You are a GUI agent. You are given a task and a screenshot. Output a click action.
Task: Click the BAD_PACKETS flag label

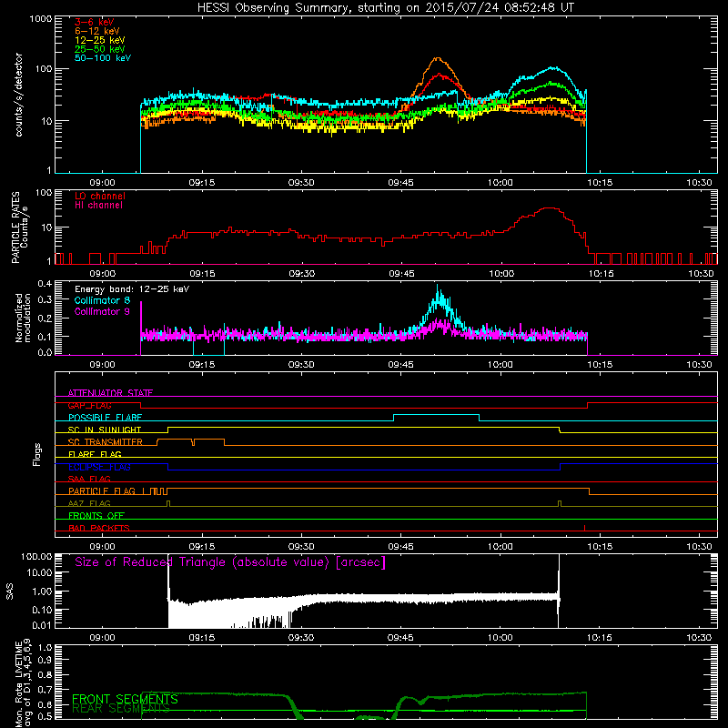click(99, 528)
